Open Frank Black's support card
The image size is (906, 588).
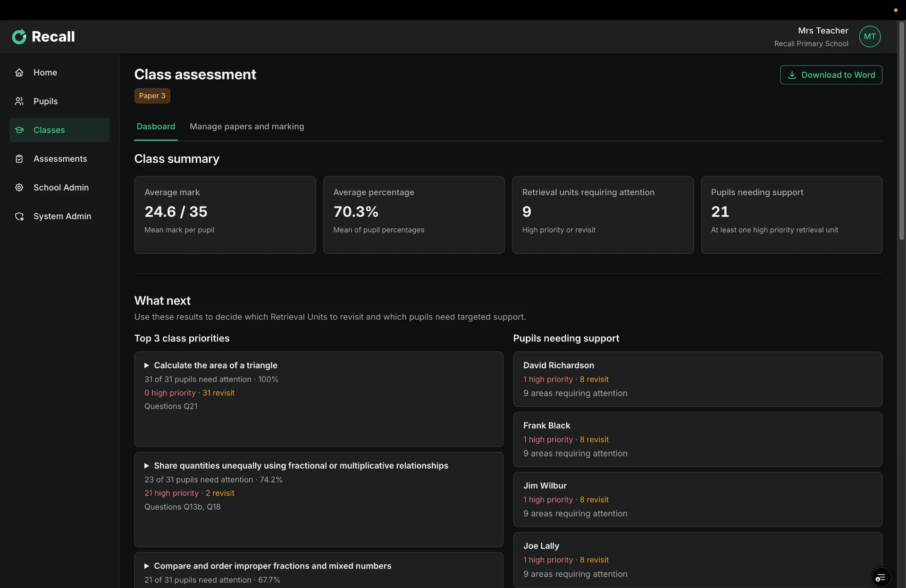point(697,439)
